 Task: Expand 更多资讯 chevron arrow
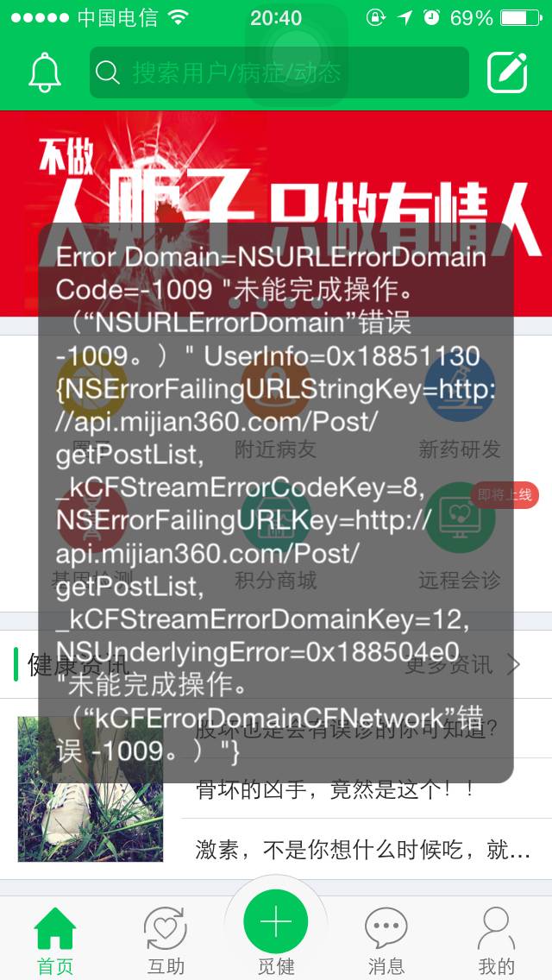(x=513, y=664)
